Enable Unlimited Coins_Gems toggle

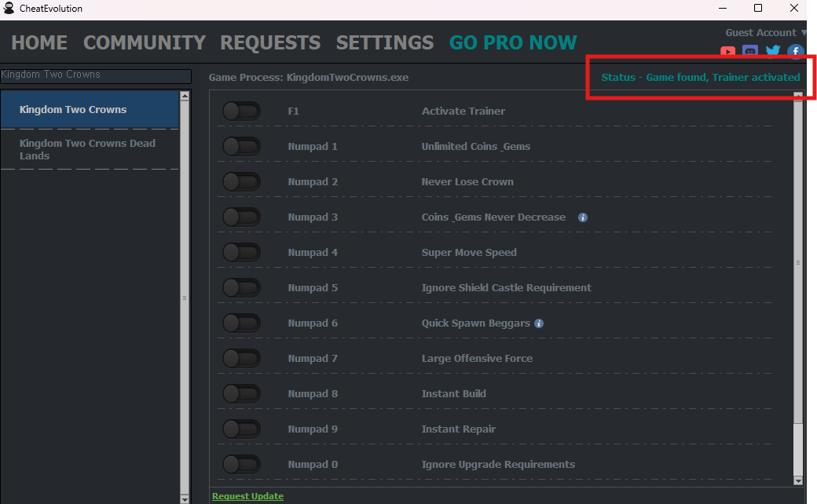click(x=241, y=146)
